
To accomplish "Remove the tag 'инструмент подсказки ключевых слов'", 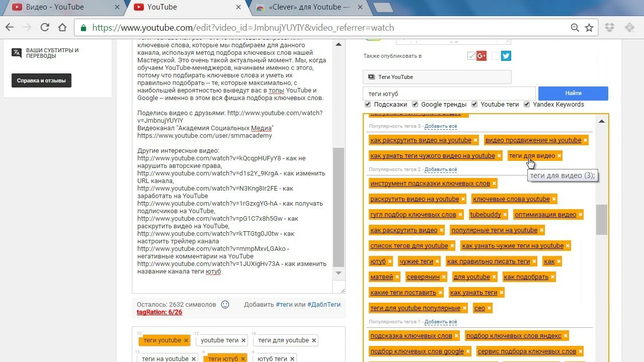I will [494, 184].
